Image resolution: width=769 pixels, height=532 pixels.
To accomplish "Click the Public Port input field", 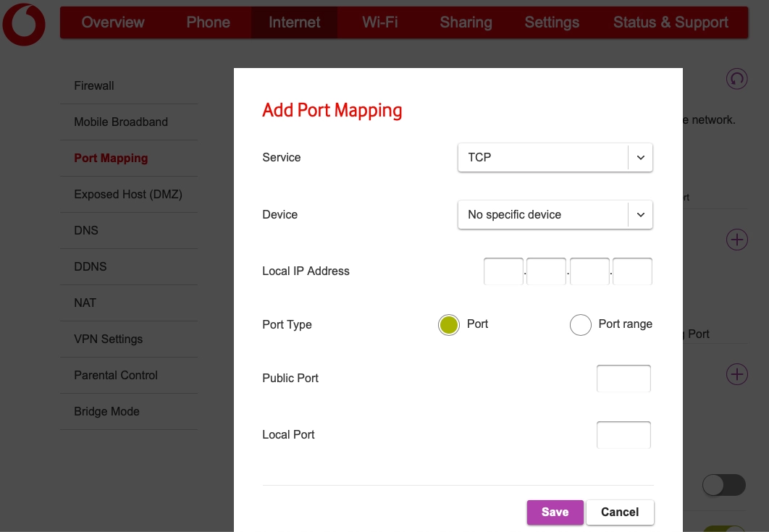I will pyautogui.click(x=623, y=378).
